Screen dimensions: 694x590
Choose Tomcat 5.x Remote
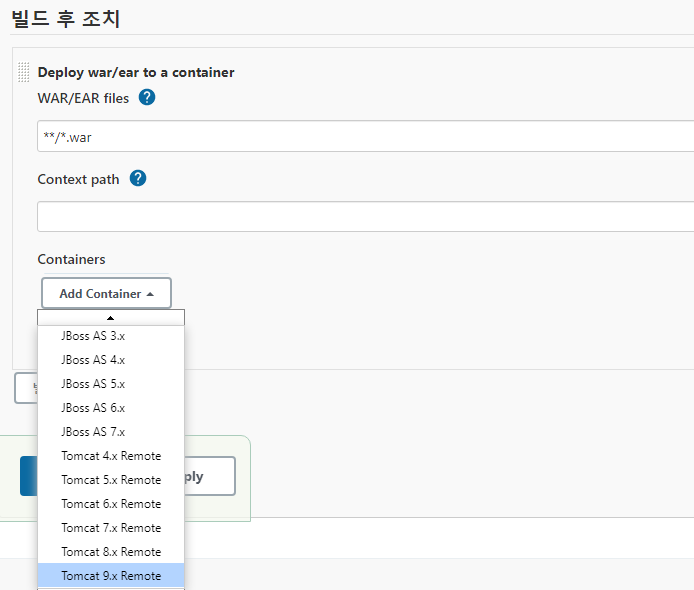(111, 480)
